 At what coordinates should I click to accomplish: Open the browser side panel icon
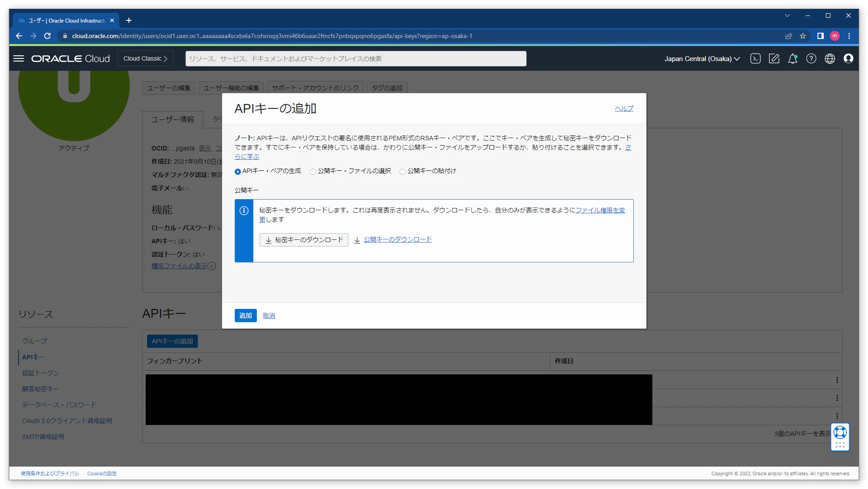point(820,36)
